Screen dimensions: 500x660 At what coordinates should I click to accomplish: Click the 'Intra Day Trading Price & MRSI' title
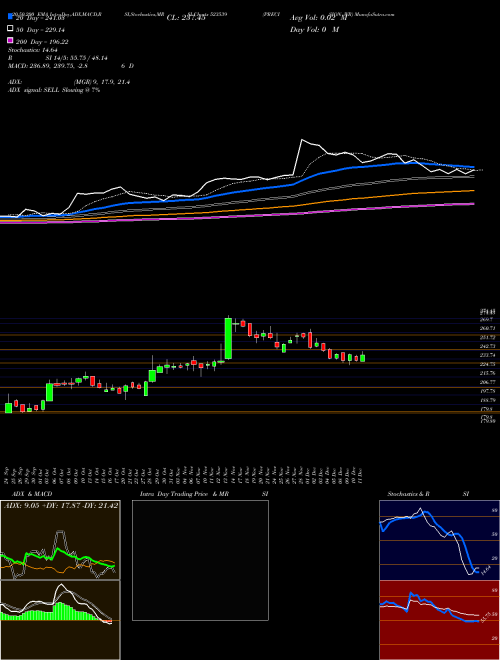[204, 494]
